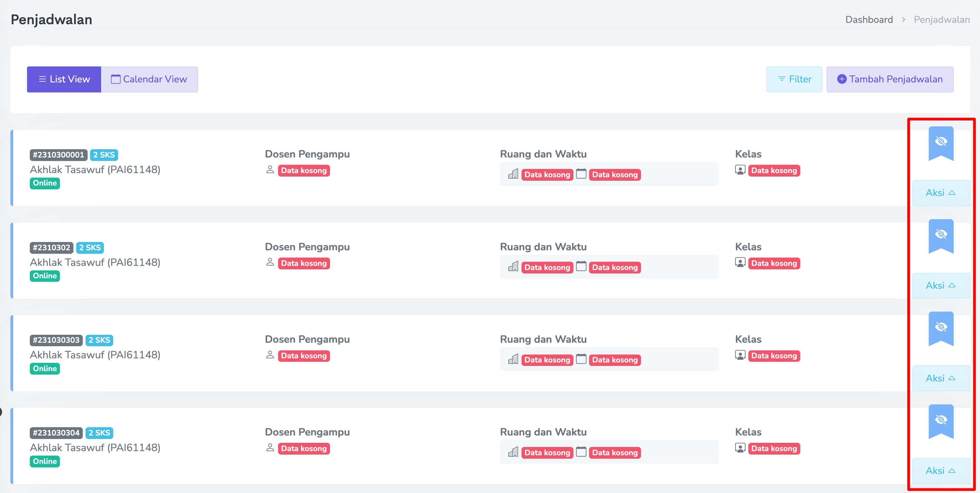Click red Data kosong badge under first Kelas
This screenshot has width=980, height=493.
coord(774,171)
